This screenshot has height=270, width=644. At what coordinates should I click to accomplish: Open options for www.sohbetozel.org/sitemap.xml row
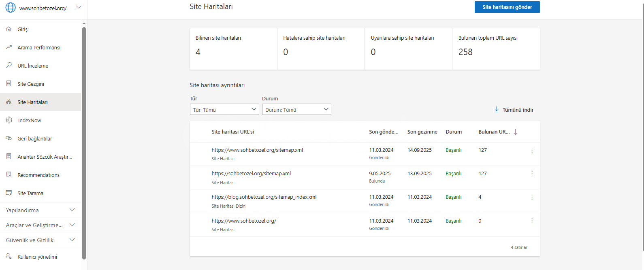(x=532, y=150)
